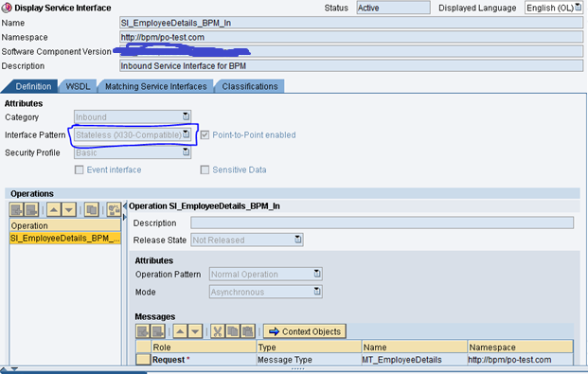
Task: Switch to the Definition tab
Action: coord(33,86)
